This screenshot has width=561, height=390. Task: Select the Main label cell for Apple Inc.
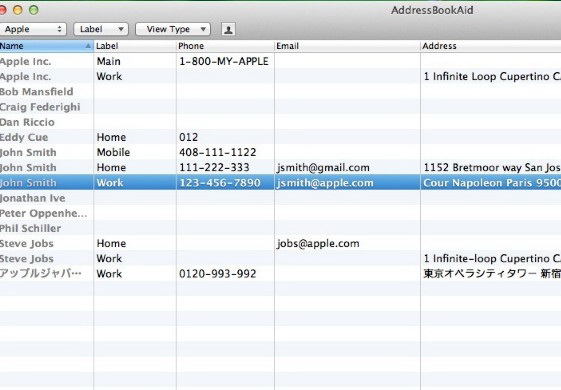[108, 61]
